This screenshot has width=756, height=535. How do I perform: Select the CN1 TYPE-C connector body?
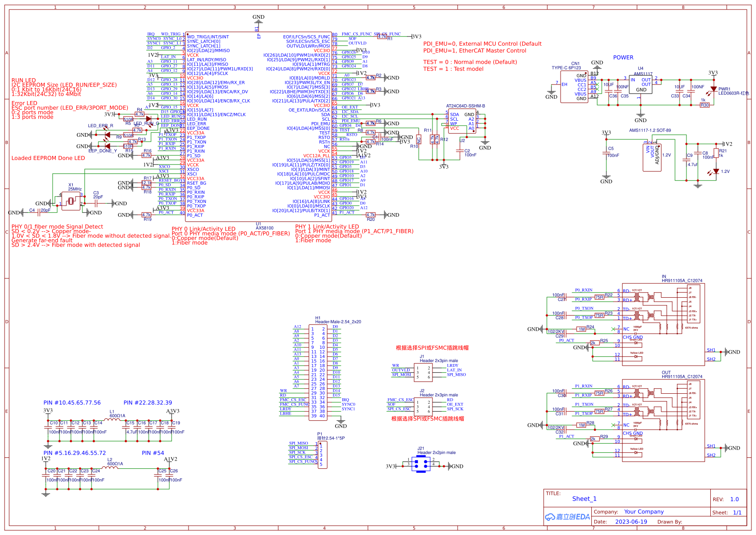(x=575, y=87)
